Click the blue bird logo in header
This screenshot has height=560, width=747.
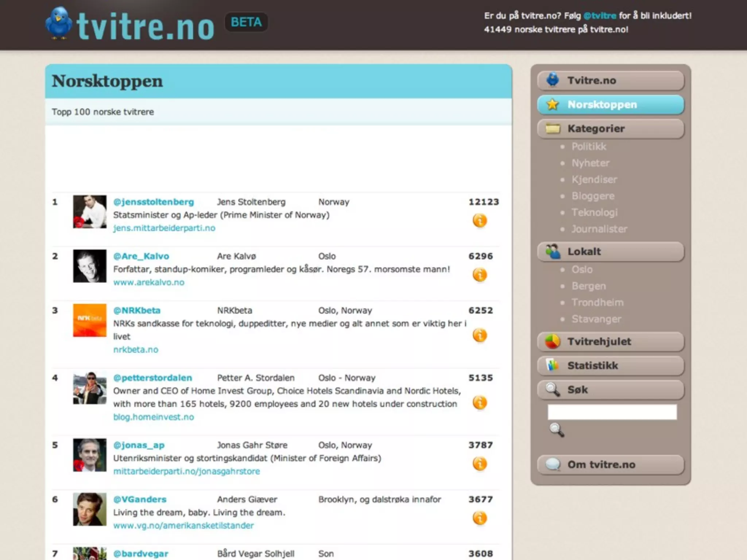[59, 23]
